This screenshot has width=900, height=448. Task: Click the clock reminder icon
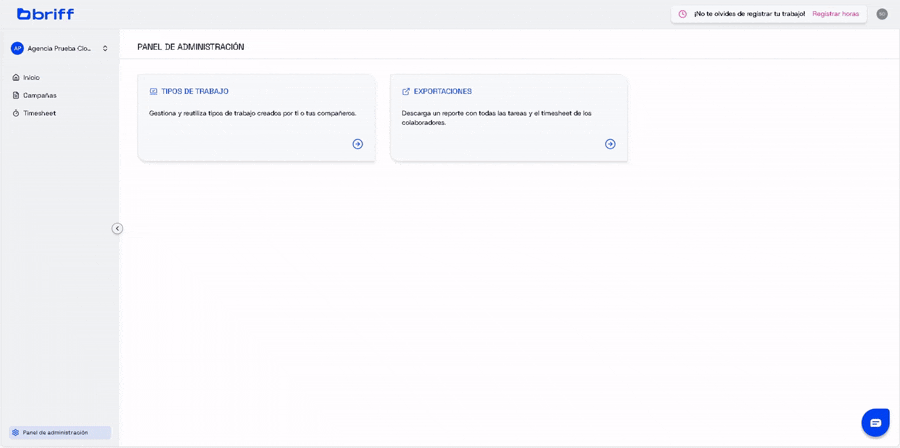682,14
